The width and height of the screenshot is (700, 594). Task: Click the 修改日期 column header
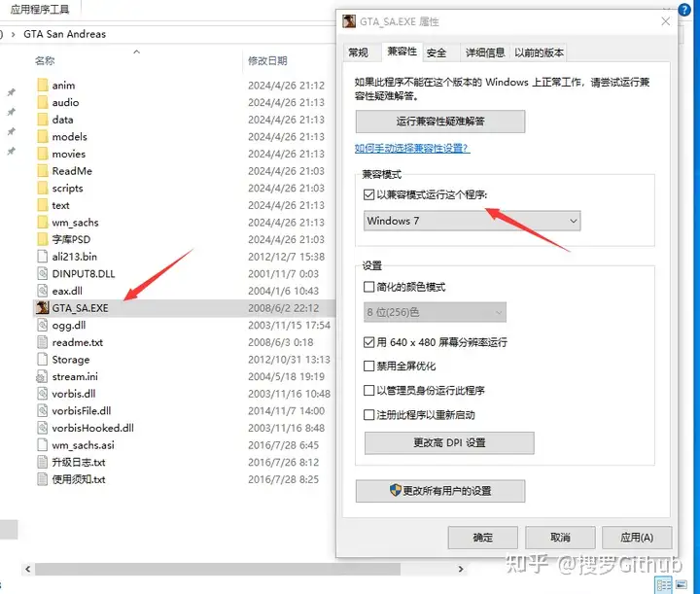pos(267,60)
